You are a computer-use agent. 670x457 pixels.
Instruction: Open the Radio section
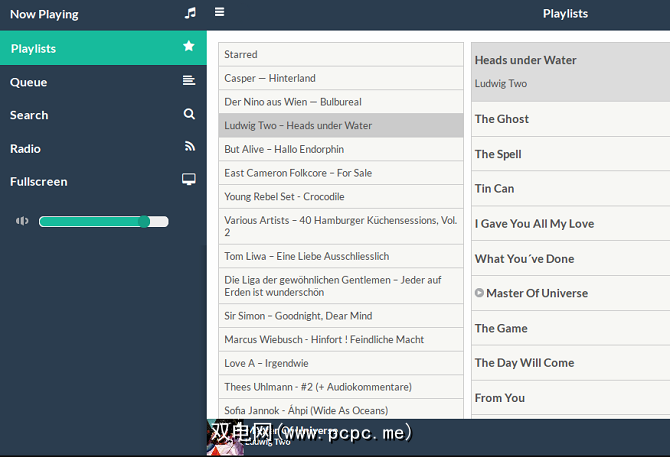coord(103,149)
